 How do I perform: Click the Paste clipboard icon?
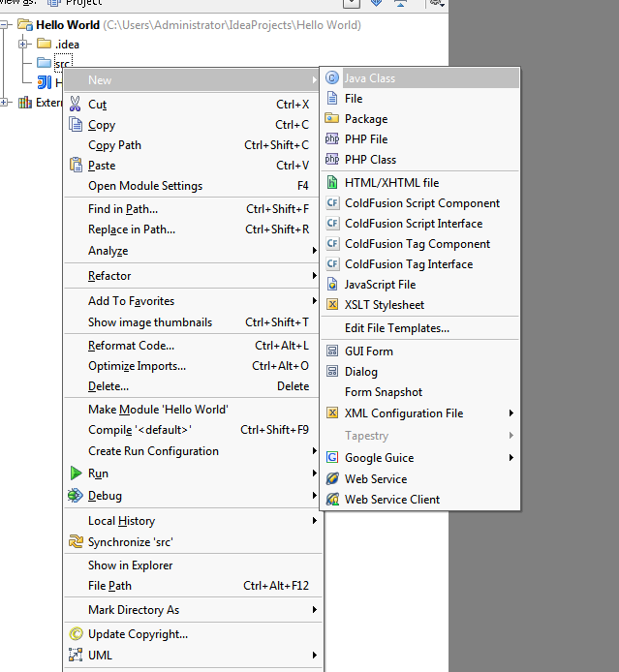[x=76, y=165]
